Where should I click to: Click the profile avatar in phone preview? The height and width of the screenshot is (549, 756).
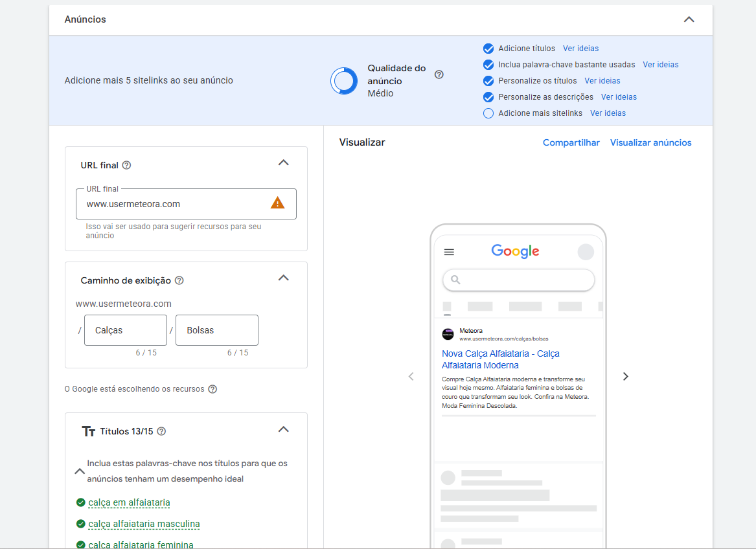pos(586,252)
